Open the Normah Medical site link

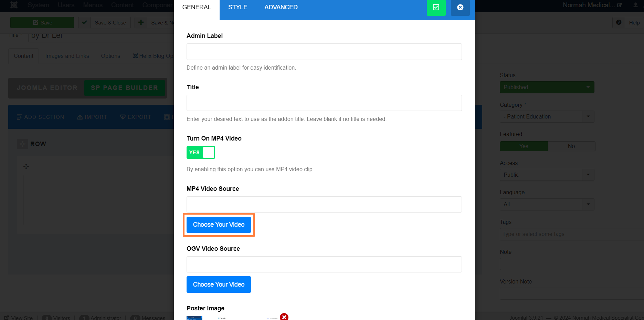click(592, 5)
